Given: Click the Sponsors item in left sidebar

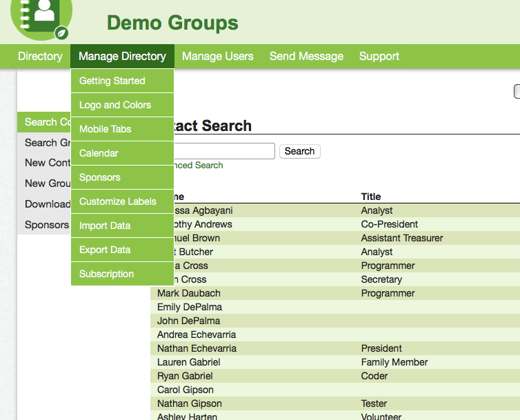Looking at the screenshot, I should tap(46, 225).
